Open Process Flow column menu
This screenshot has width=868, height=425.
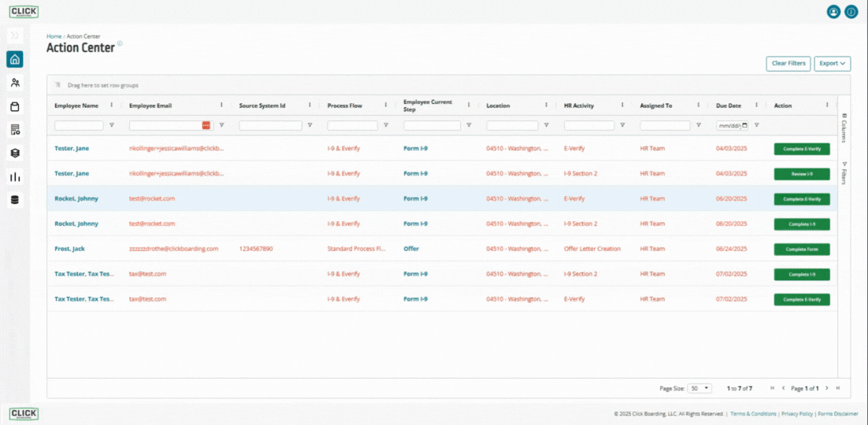pos(386,105)
